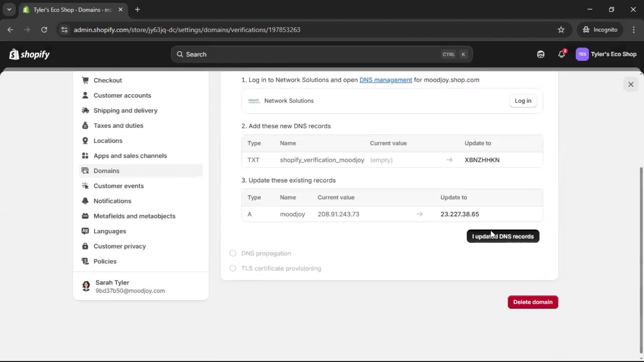Open the notifications bell in the admin top bar
The width and height of the screenshot is (644, 362).
(561, 54)
